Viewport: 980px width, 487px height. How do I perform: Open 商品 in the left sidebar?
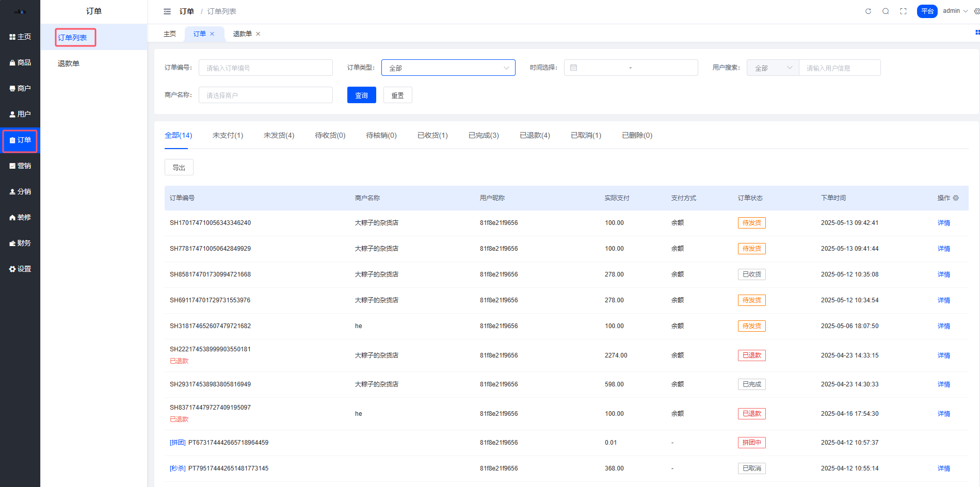[20, 62]
